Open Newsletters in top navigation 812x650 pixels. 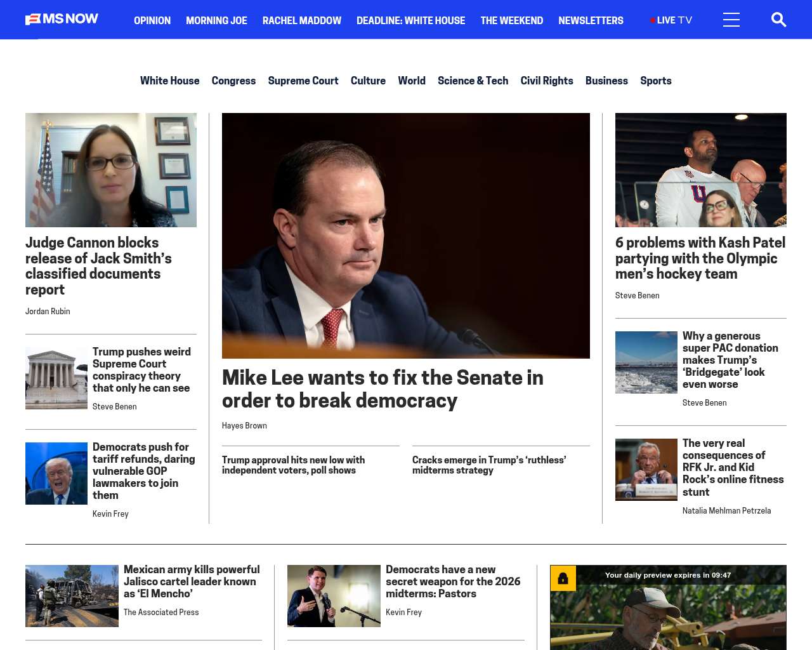coord(591,20)
